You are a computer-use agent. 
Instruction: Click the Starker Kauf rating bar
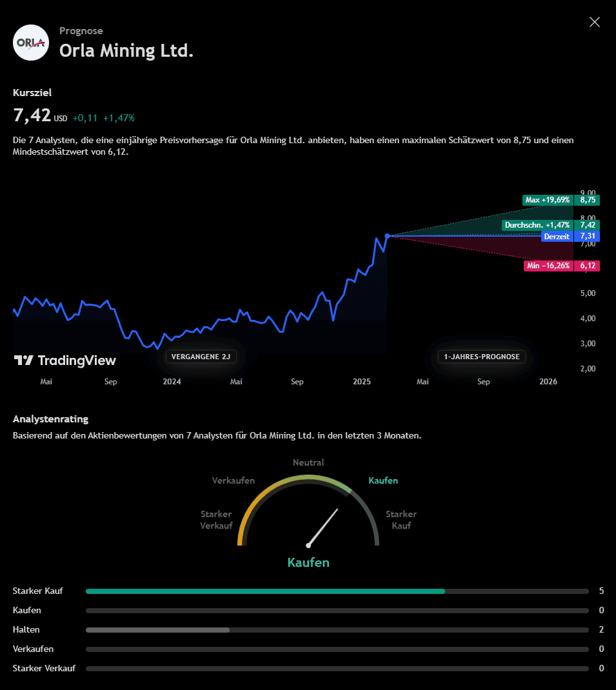click(x=337, y=591)
